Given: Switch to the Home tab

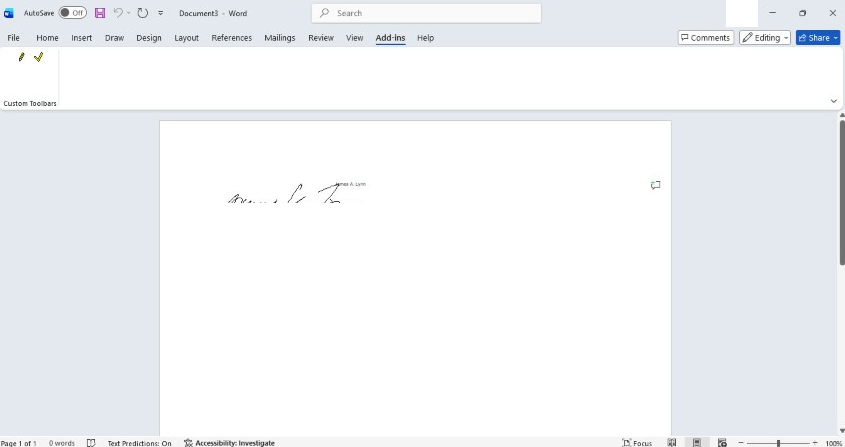Looking at the screenshot, I should point(47,38).
